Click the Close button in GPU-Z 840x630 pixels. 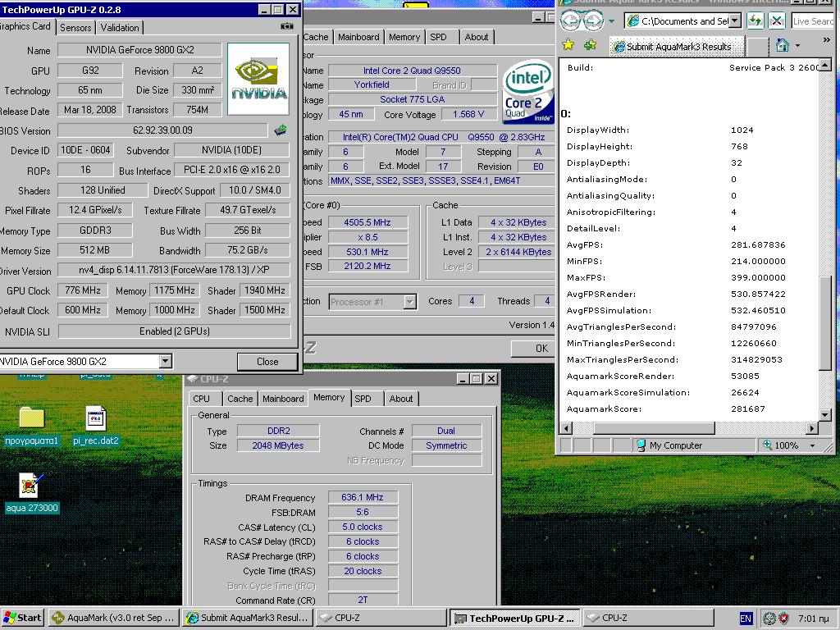[267, 362]
